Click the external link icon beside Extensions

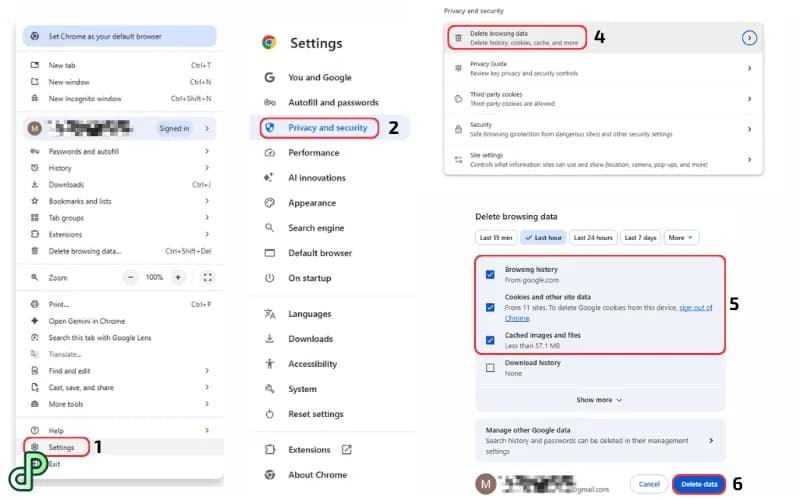tap(346, 449)
